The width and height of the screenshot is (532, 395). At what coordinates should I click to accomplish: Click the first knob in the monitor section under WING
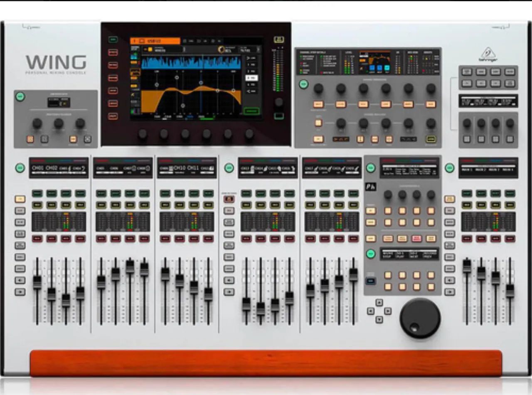click(37, 123)
